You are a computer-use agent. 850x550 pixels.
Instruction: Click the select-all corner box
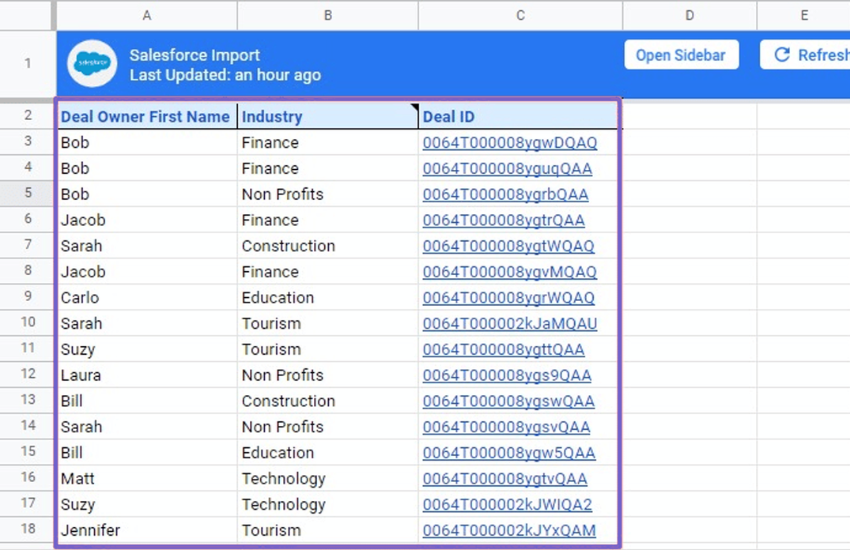(27, 15)
